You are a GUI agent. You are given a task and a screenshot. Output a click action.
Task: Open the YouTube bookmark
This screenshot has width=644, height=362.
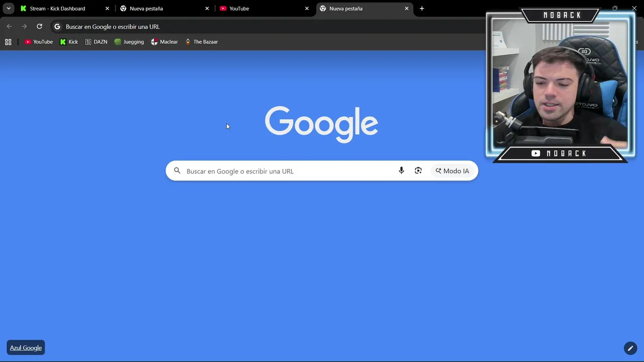coord(39,42)
